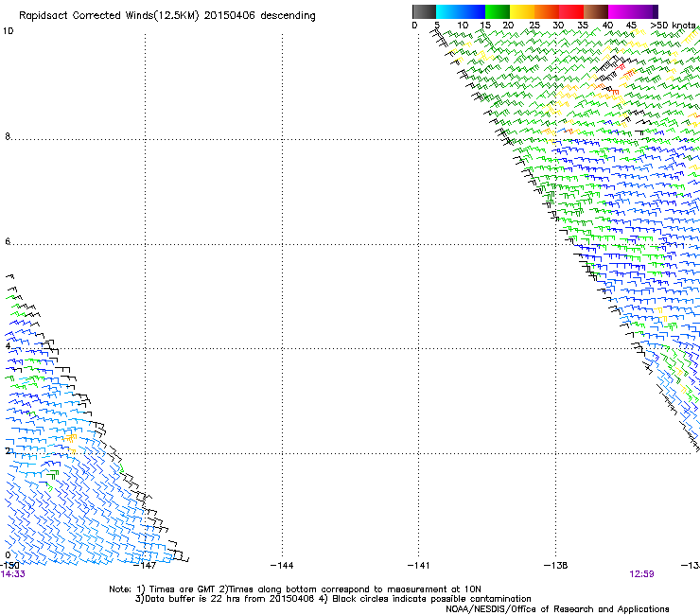Click the longitude label '-138'
Screen dimensions: 700x615
pos(556,566)
